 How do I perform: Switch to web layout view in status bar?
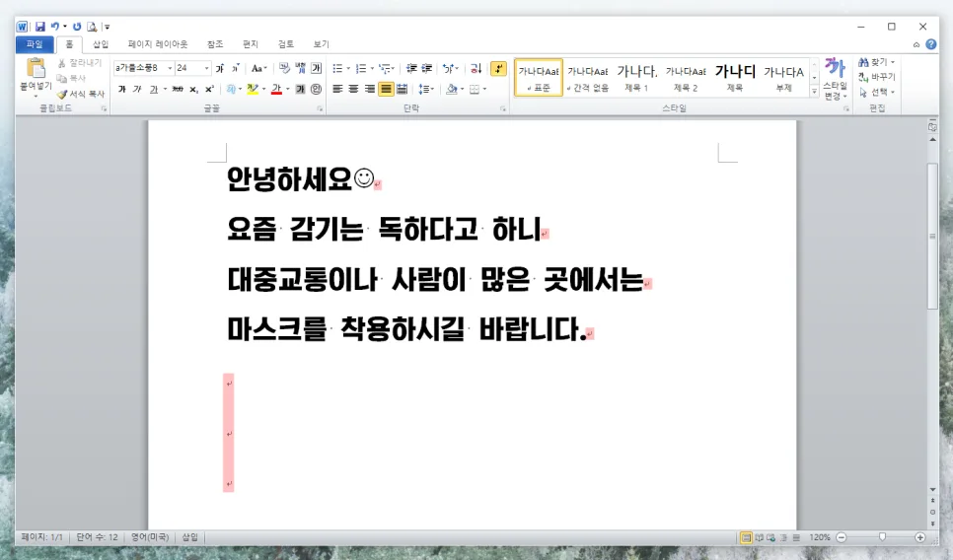coord(770,537)
